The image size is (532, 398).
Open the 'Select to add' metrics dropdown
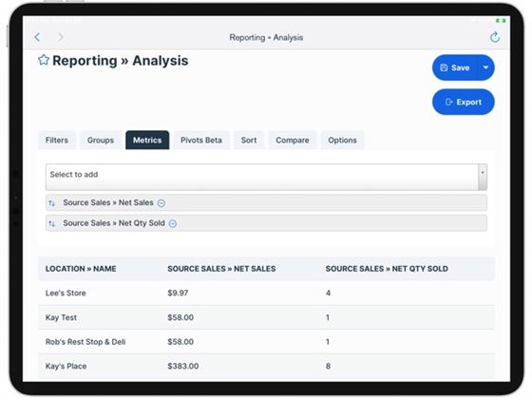[262, 177]
